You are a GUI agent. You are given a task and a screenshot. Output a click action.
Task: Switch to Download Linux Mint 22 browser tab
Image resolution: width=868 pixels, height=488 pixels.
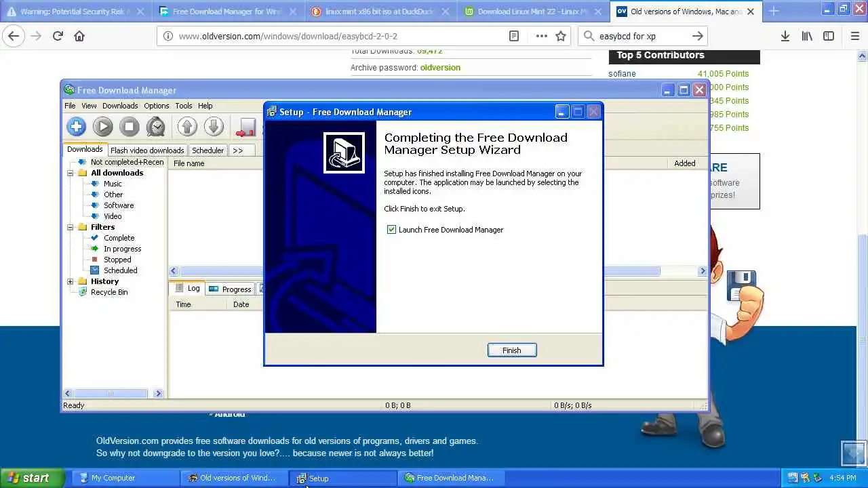click(533, 12)
